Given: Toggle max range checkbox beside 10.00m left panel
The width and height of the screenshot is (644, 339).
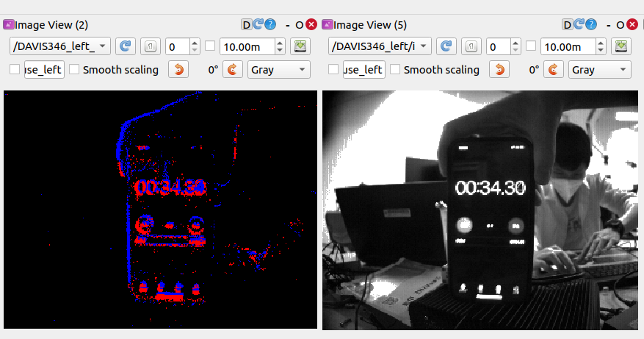Looking at the screenshot, I should tap(210, 46).
